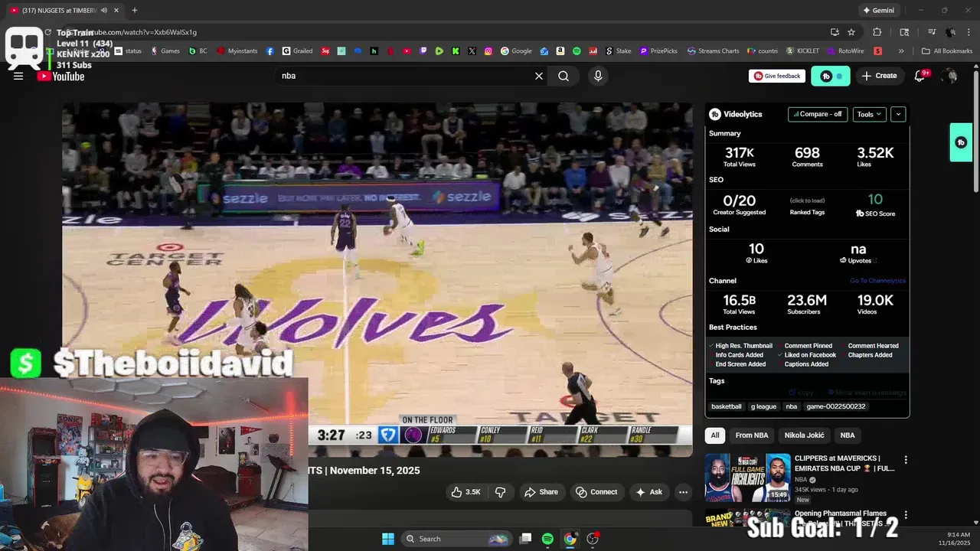Open the Instagram bookmark icon
The image size is (980, 551).
coord(488,51)
